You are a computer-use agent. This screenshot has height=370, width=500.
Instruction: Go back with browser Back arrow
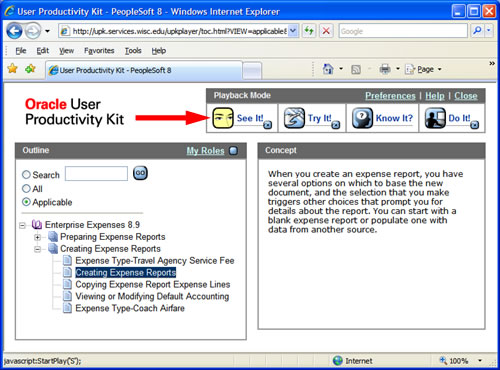(14, 31)
